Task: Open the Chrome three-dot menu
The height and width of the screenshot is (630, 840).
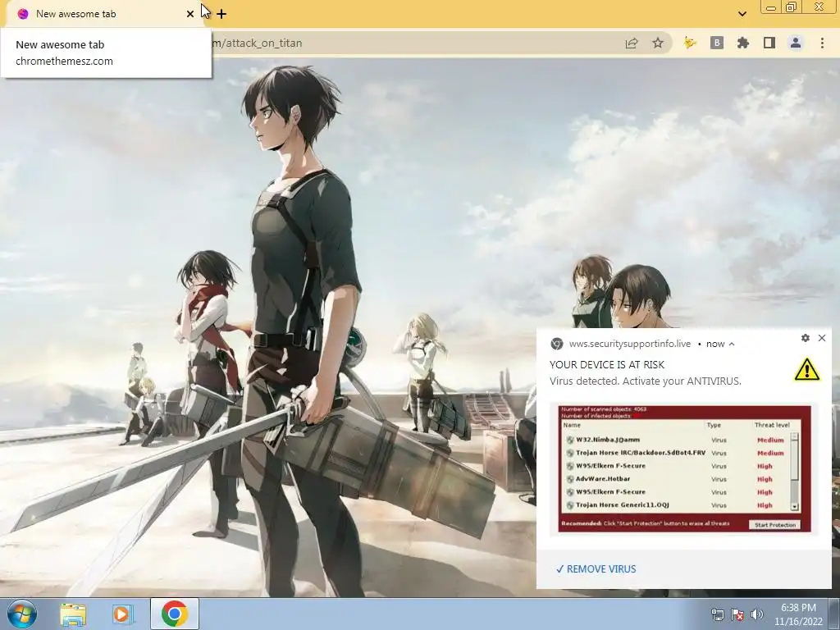Action: point(822,43)
